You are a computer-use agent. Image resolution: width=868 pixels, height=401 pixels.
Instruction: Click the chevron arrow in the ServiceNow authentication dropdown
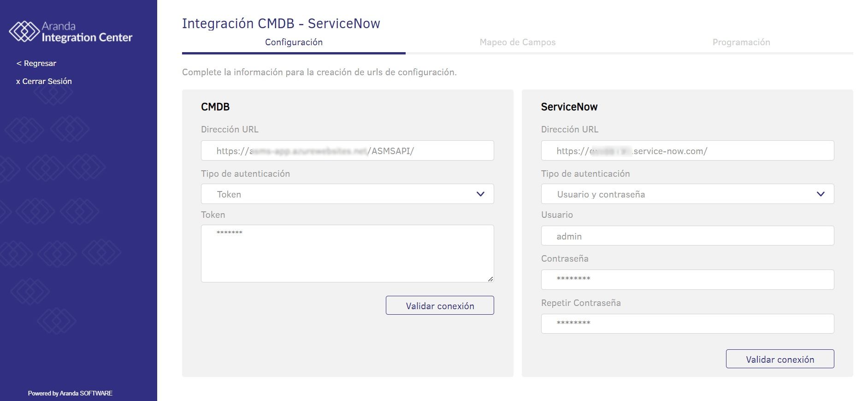point(821,194)
